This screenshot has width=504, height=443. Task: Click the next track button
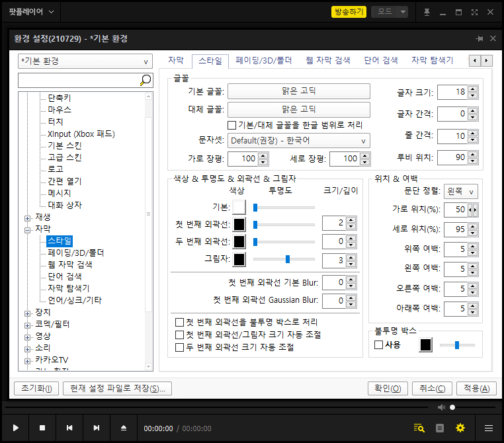point(96,428)
